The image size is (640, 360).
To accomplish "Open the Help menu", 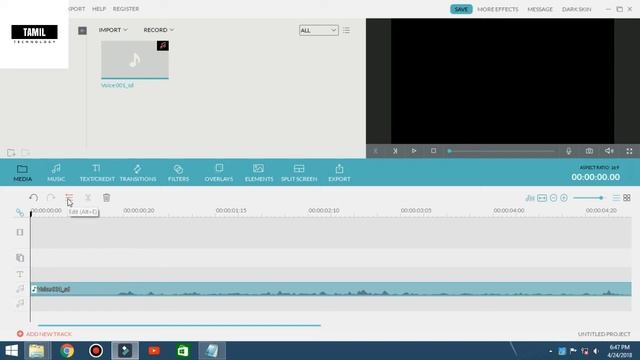I will pyautogui.click(x=99, y=9).
